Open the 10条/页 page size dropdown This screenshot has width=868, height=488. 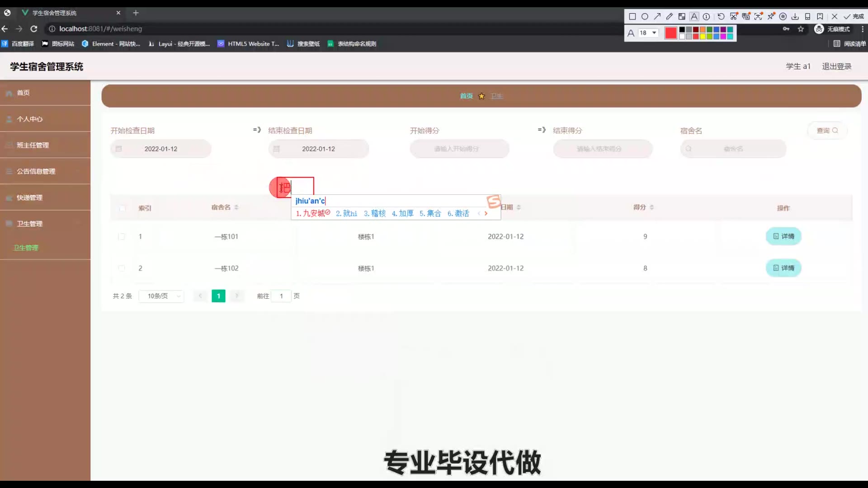[161, 296]
